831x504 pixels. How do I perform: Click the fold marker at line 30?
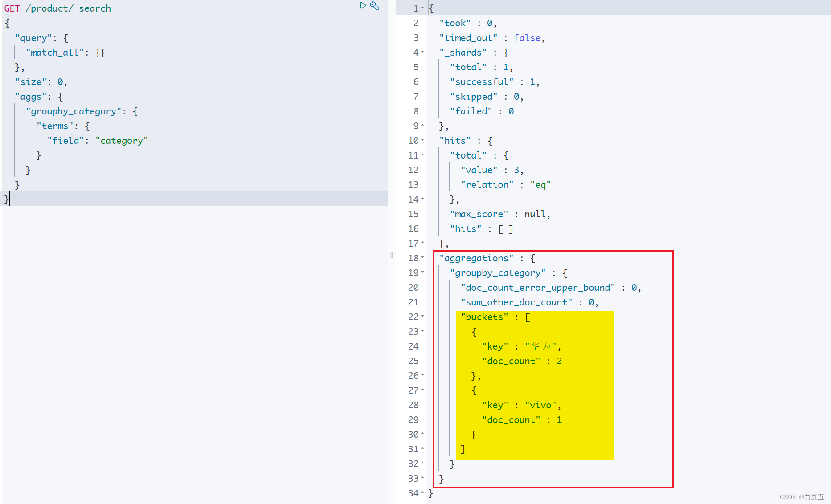click(x=422, y=434)
